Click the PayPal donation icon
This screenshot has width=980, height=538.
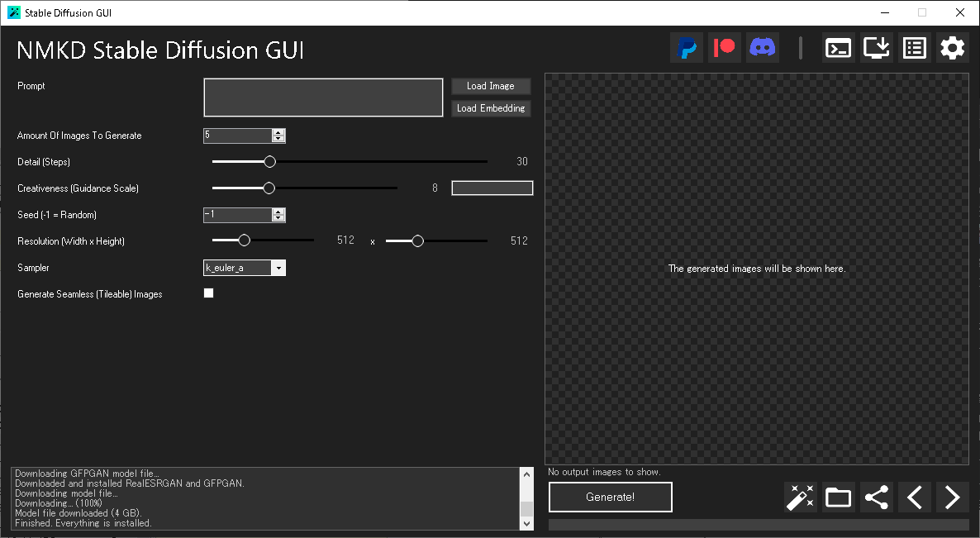click(x=686, y=47)
